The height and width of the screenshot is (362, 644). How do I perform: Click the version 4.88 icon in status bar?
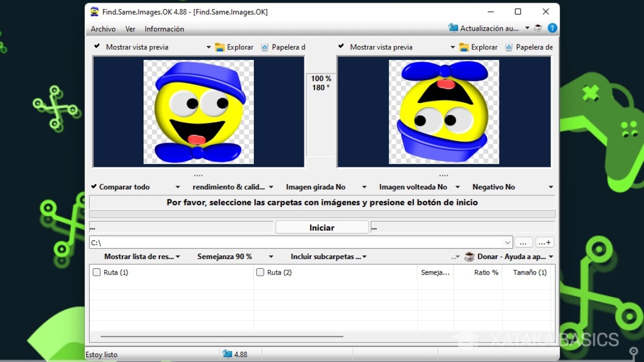point(227,354)
